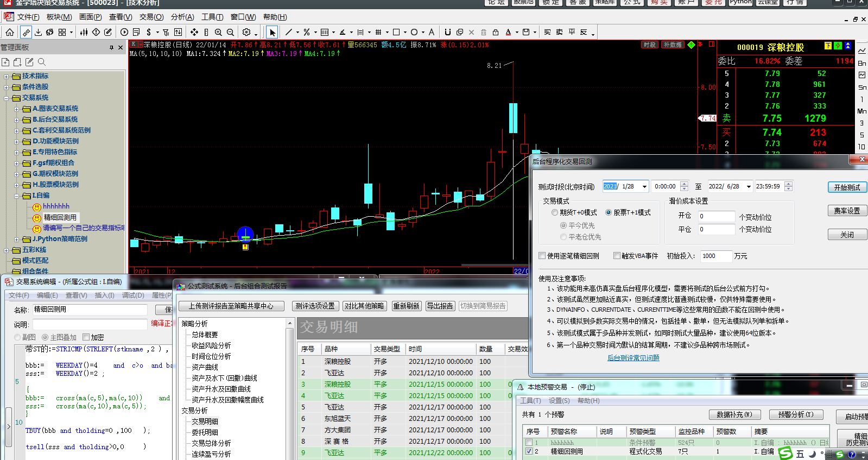Select 股票T+1模式 radio option
Image resolution: width=868 pixels, height=460 pixels.
click(609, 212)
